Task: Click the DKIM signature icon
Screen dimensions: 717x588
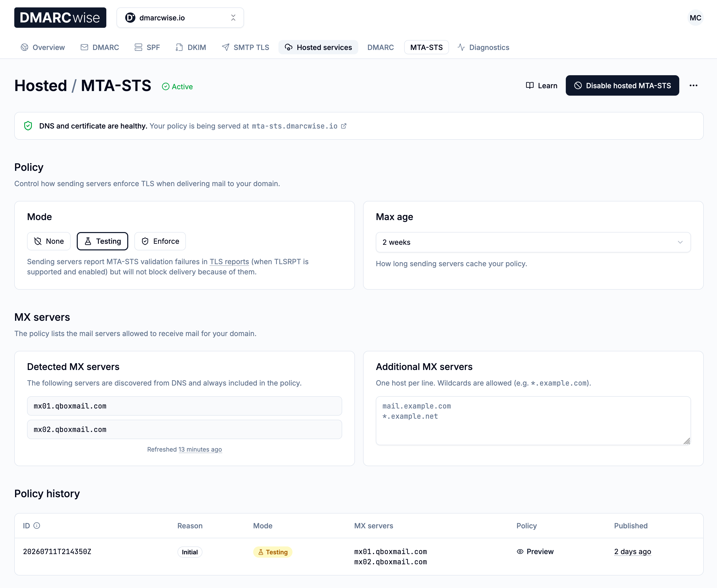Action: (x=179, y=47)
